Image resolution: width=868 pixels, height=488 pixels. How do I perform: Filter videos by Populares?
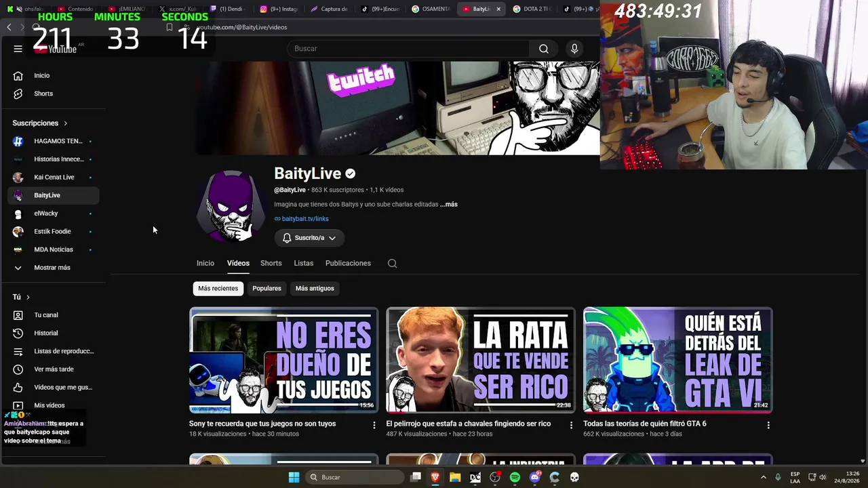[267, 289]
